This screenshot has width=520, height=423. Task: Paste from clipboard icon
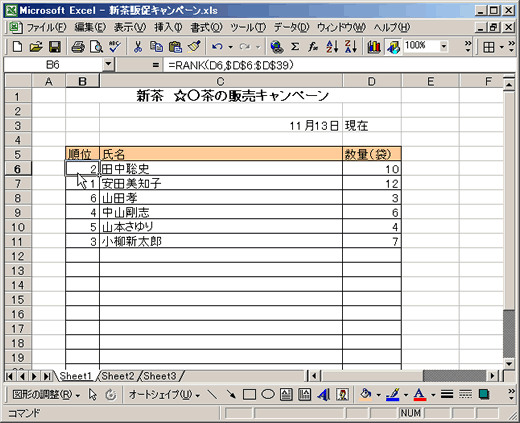(x=175, y=46)
